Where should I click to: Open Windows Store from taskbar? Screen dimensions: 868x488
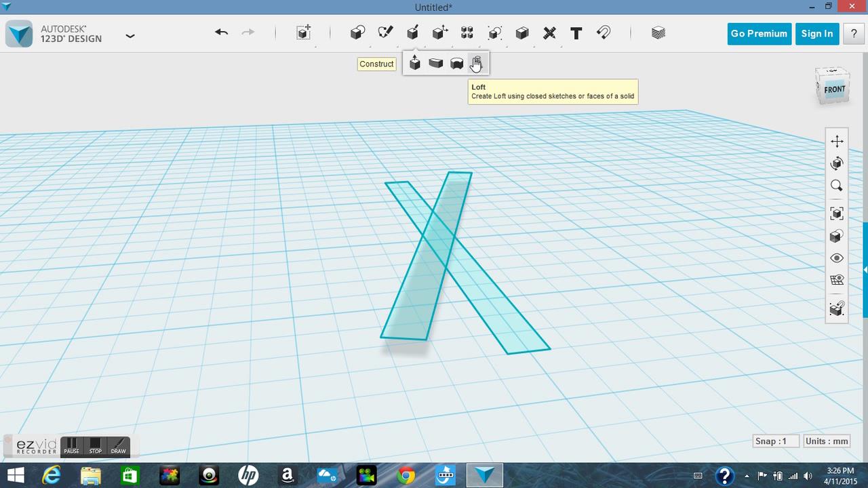coord(130,476)
